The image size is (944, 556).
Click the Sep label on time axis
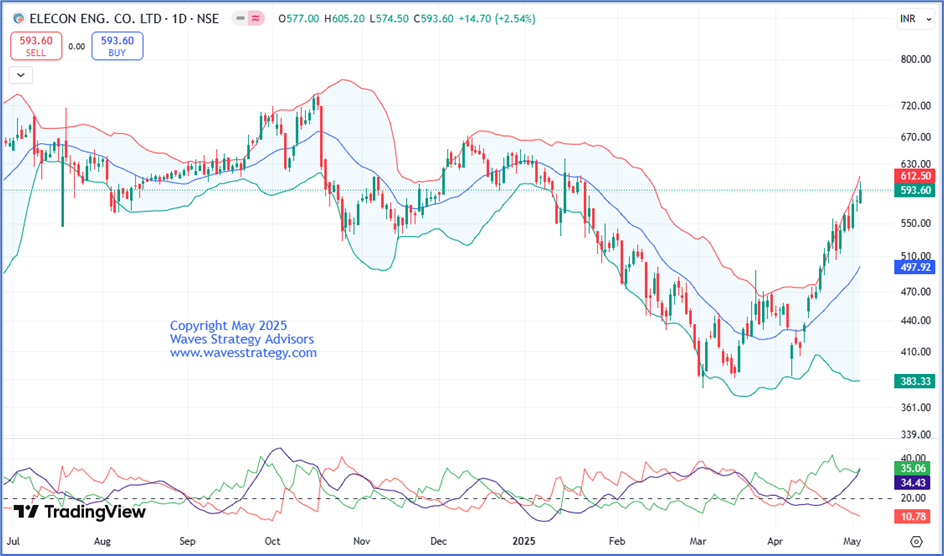pos(187,541)
